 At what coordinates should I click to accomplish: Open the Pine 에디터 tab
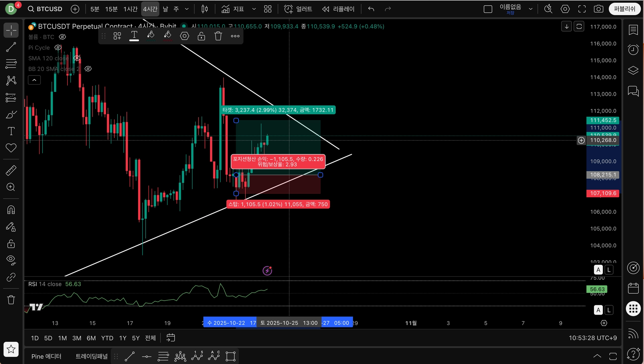pos(46,356)
